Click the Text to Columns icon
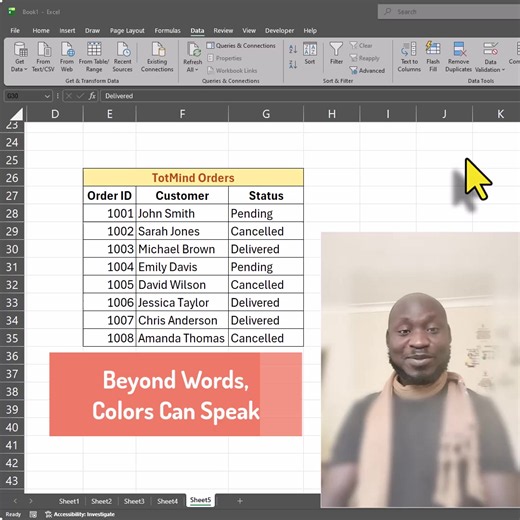Screen dimensions: 520x520 tap(409, 49)
